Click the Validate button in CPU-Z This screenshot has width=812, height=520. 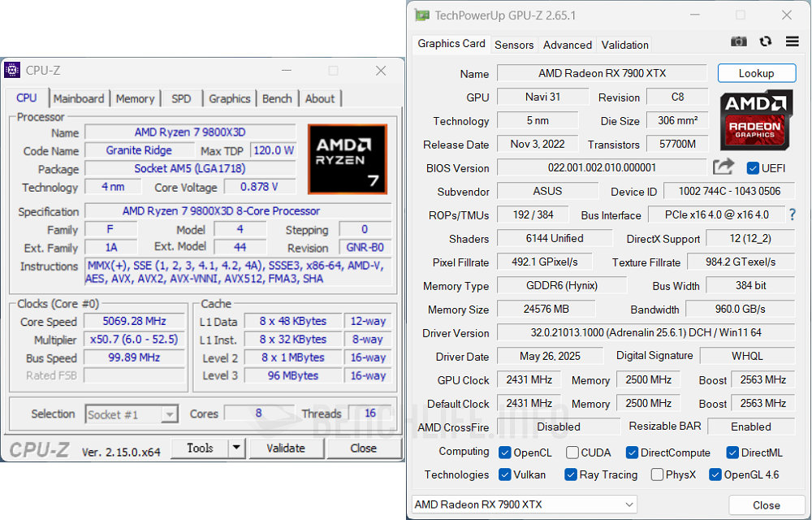click(x=286, y=448)
